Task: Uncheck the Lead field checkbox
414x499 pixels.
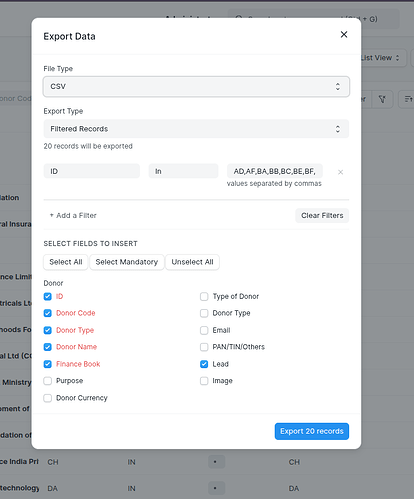Action: pos(204,364)
